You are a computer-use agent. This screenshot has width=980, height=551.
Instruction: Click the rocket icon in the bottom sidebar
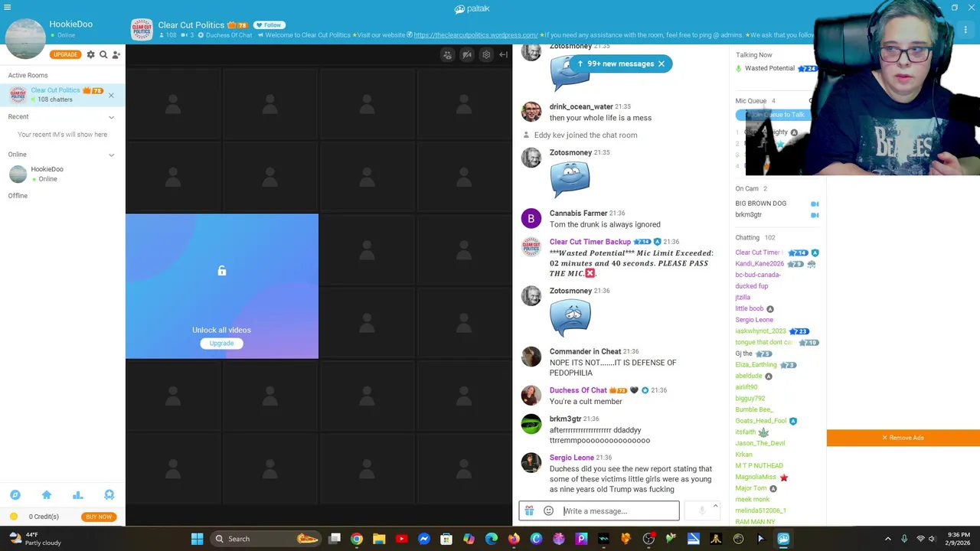(x=15, y=495)
